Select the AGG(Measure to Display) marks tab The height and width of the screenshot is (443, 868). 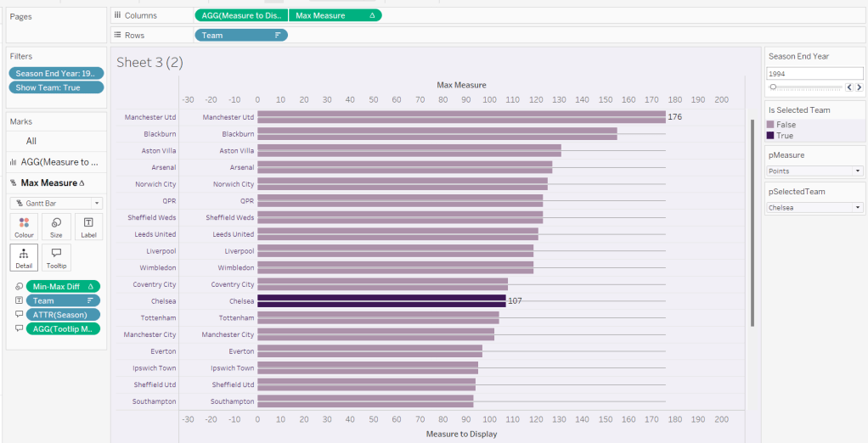[x=58, y=162]
